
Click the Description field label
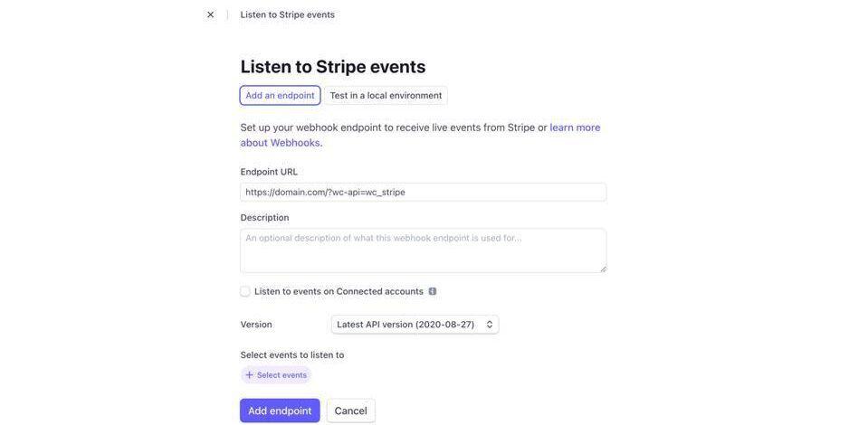[x=264, y=218]
